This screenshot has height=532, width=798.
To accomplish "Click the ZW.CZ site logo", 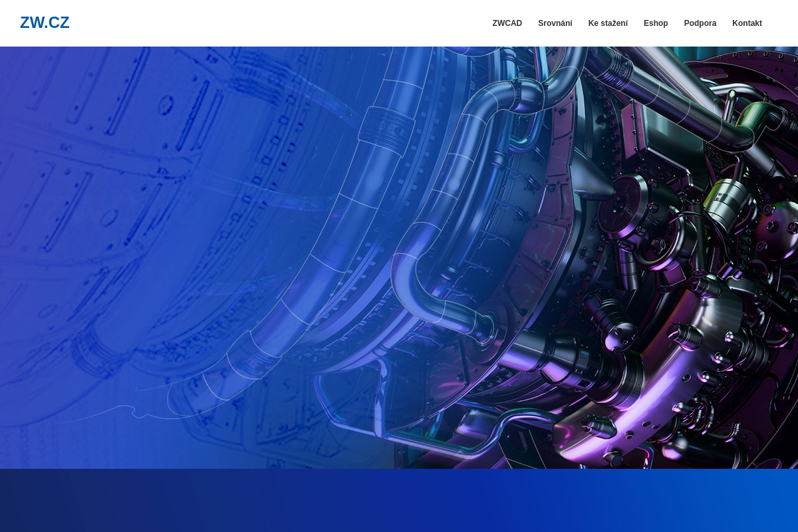I will pyautogui.click(x=45, y=23).
